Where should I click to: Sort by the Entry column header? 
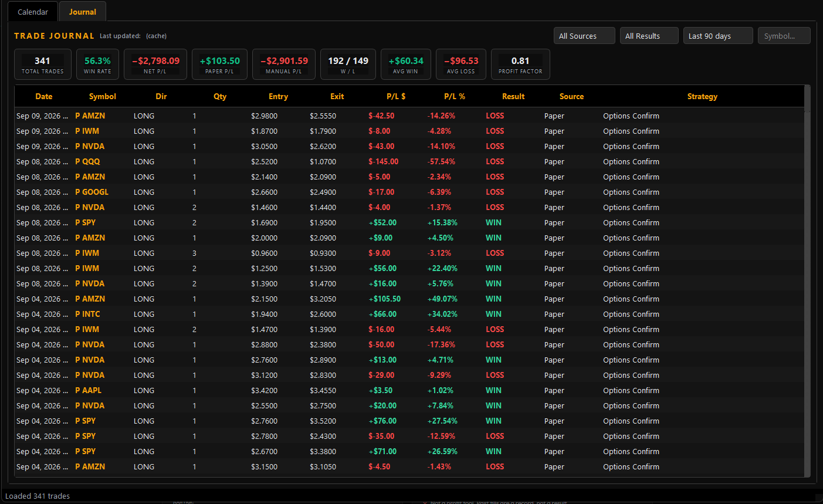point(279,96)
